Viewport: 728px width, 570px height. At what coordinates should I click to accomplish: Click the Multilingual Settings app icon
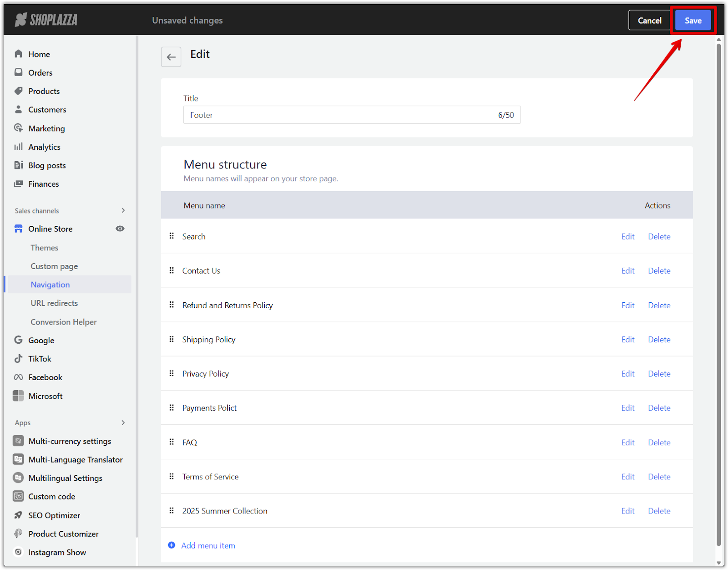coord(18,478)
